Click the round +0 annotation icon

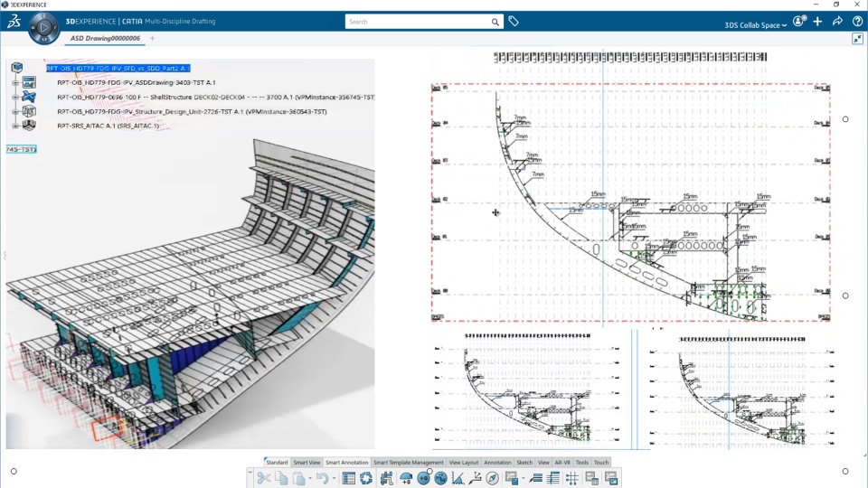click(x=423, y=478)
